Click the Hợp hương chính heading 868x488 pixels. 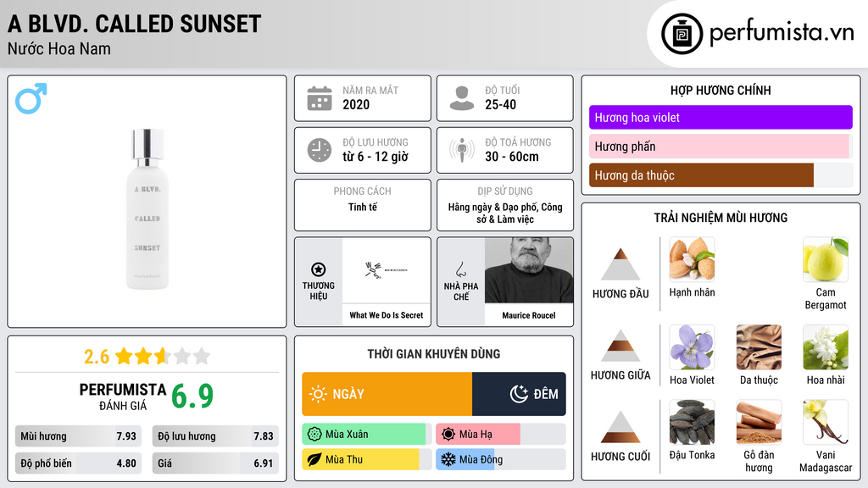tap(721, 90)
